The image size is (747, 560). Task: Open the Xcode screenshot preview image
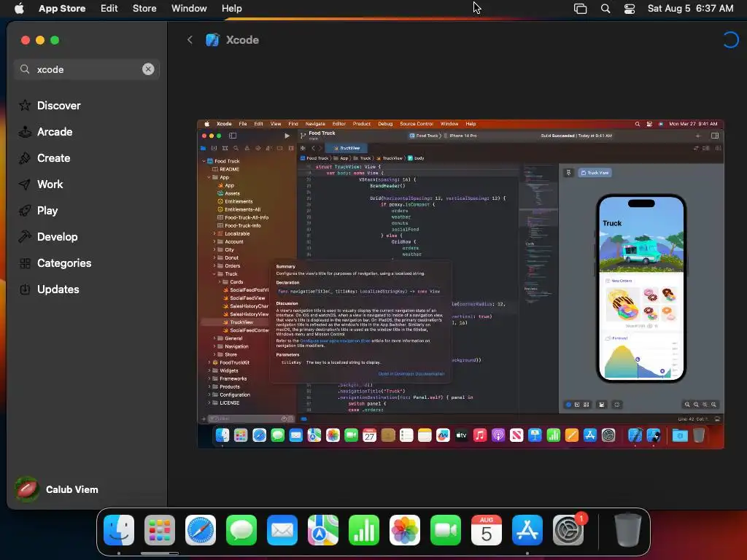461,284
